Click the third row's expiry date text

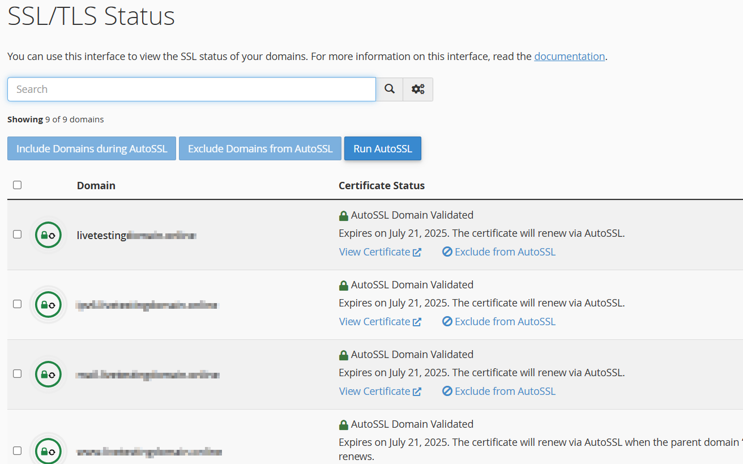(481, 373)
